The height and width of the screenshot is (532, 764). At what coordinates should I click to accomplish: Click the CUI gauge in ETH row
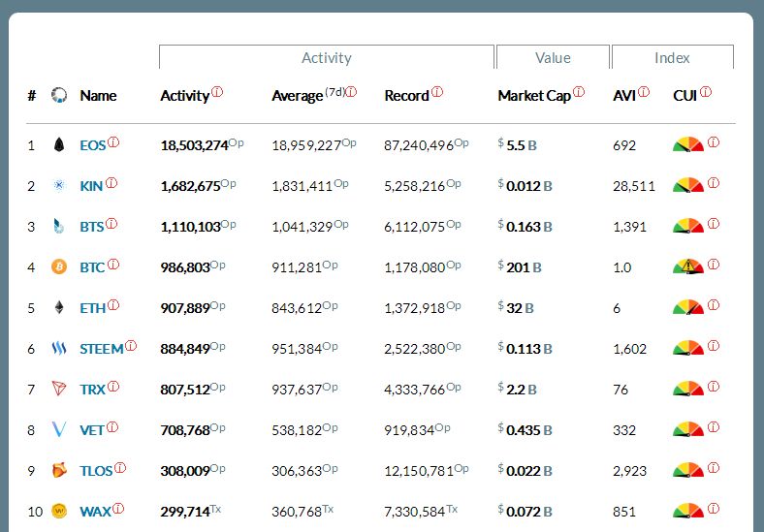click(x=688, y=307)
